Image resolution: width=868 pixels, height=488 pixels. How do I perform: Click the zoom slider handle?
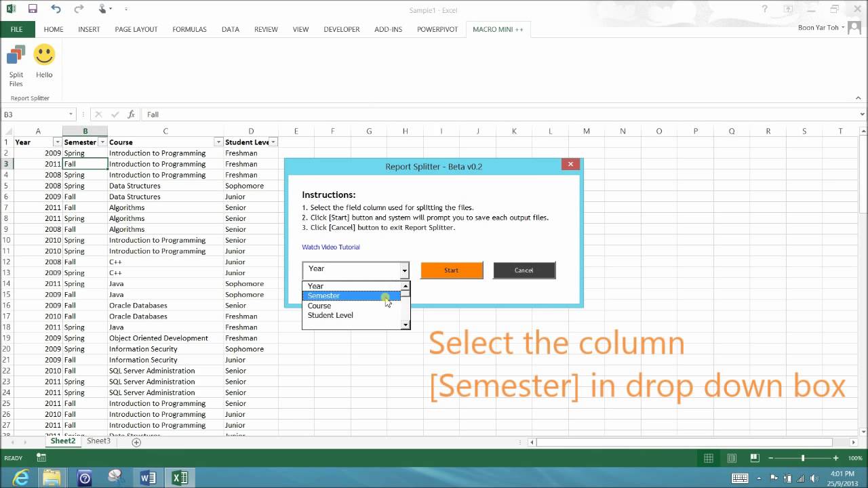coord(803,458)
